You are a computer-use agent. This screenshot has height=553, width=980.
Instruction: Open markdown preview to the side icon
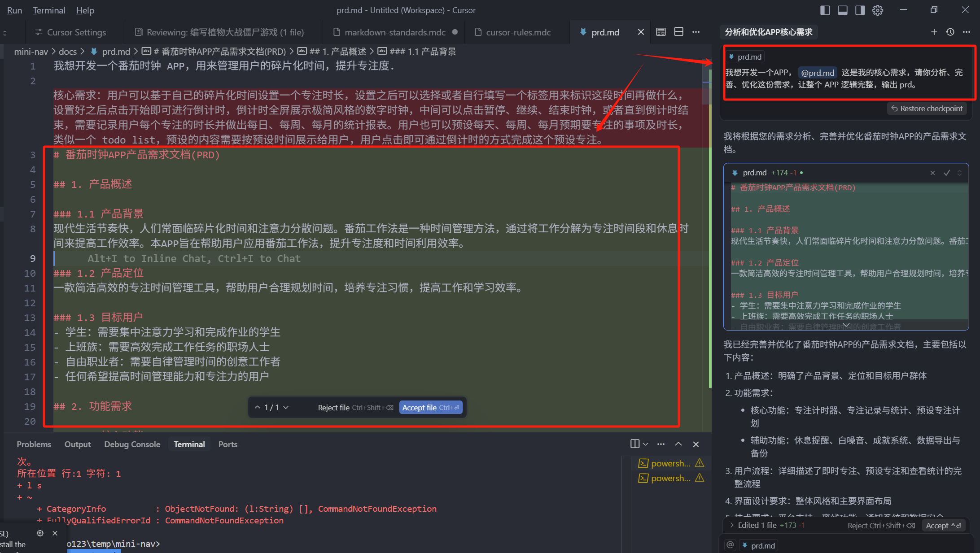pos(661,32)
